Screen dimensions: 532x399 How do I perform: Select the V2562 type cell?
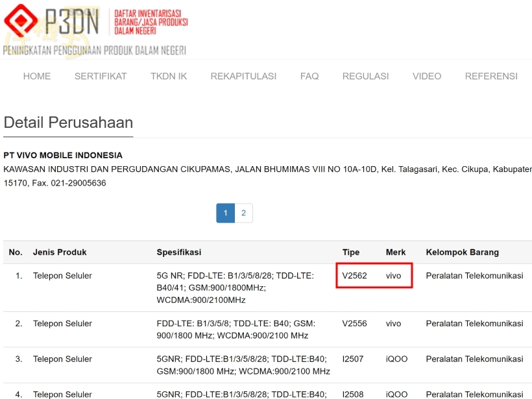pyautogui.click(x=355, y=276)
